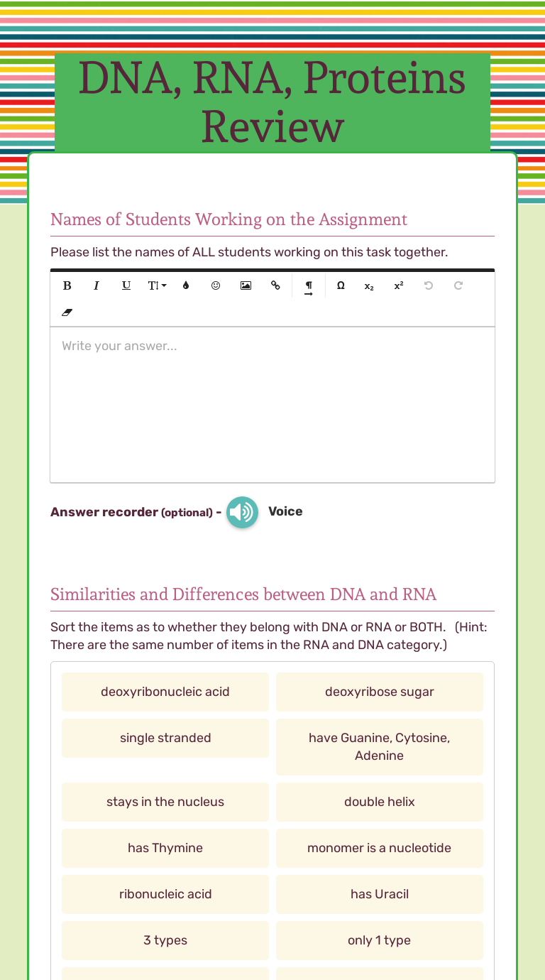Insert an image into the answer
545x980 pixels.
246,285
